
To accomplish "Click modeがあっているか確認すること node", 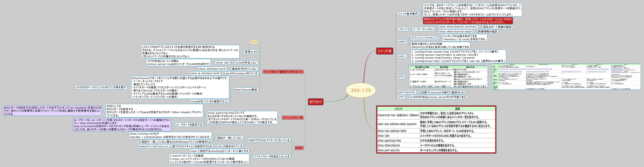I will pos(210,101).
